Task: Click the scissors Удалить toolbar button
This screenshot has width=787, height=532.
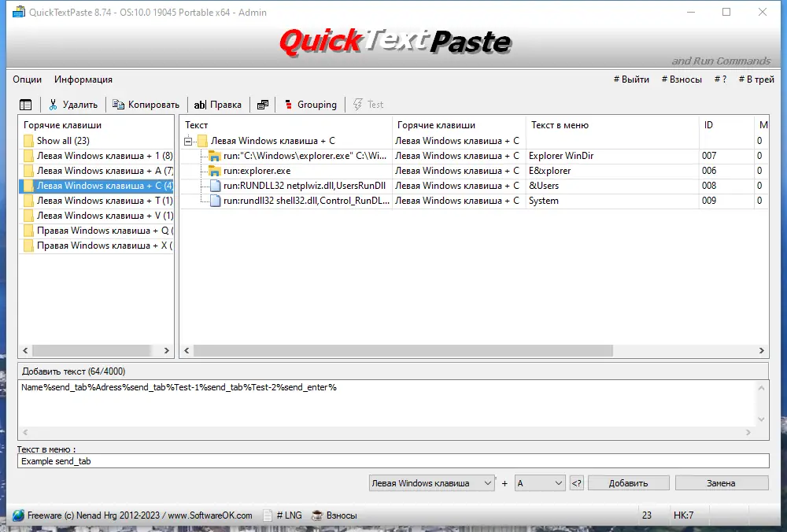Action: pyautogui.click(x=73, y=105)
